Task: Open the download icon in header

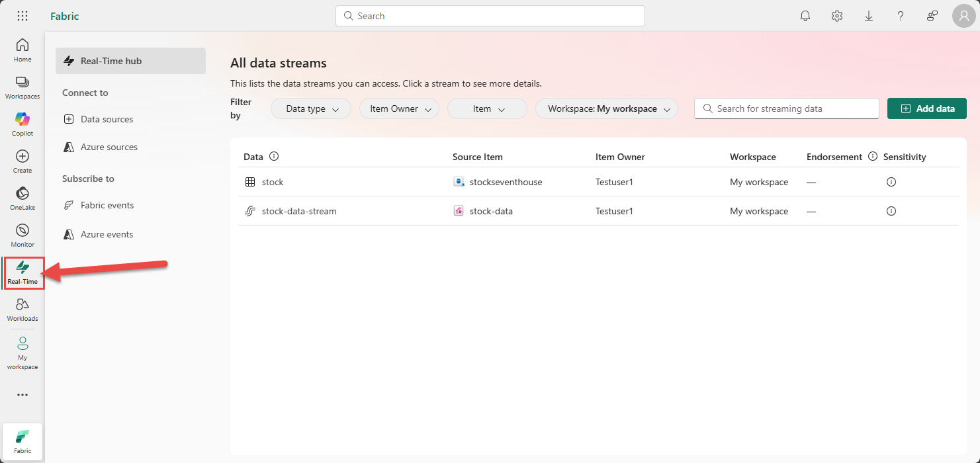Action: (x=869, y=16)
